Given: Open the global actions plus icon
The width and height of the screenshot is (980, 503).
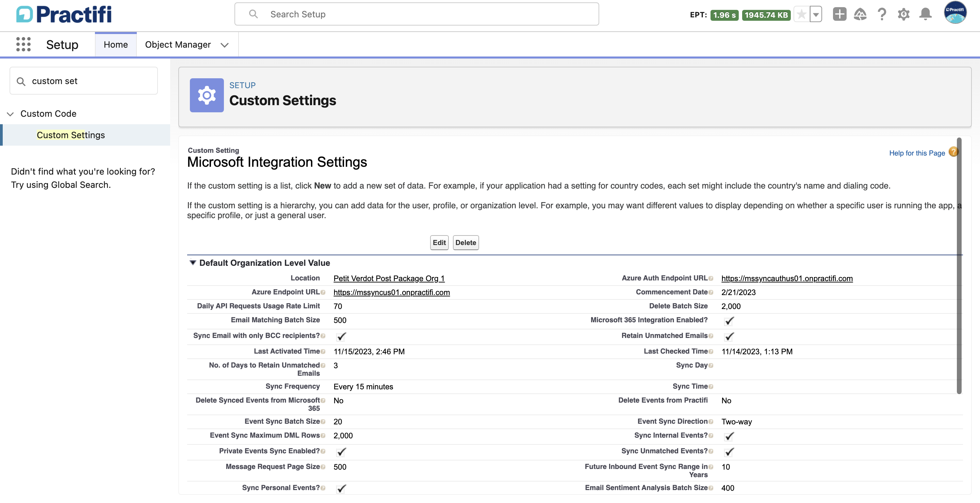Looking at the screenshot, I should [839, 14].
